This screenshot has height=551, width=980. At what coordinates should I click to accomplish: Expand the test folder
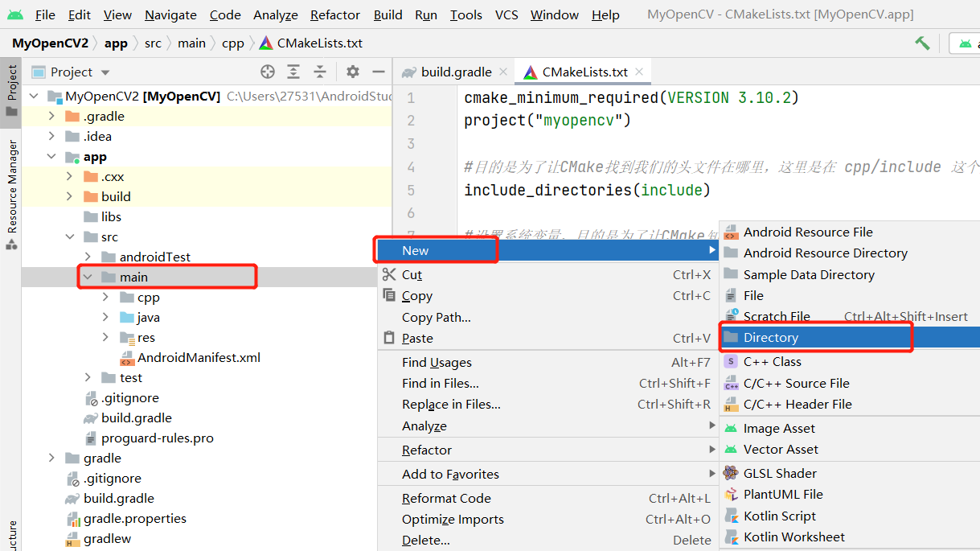pos(88,377)
